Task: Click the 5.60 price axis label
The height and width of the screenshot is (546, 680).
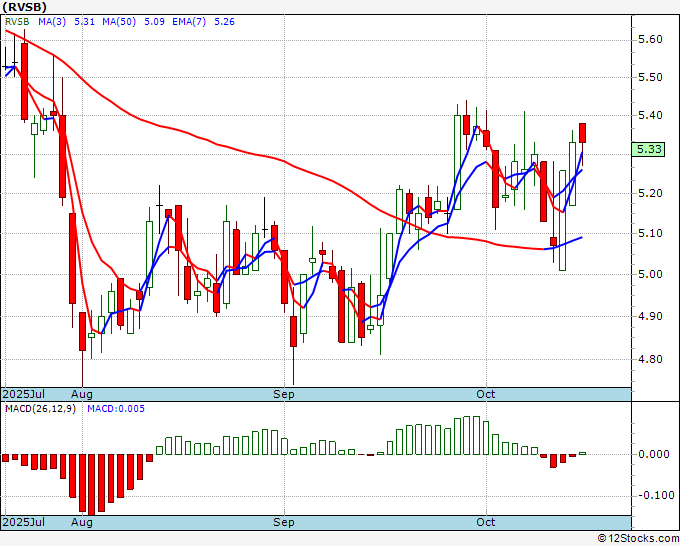Action: click(x=650, y=40)
